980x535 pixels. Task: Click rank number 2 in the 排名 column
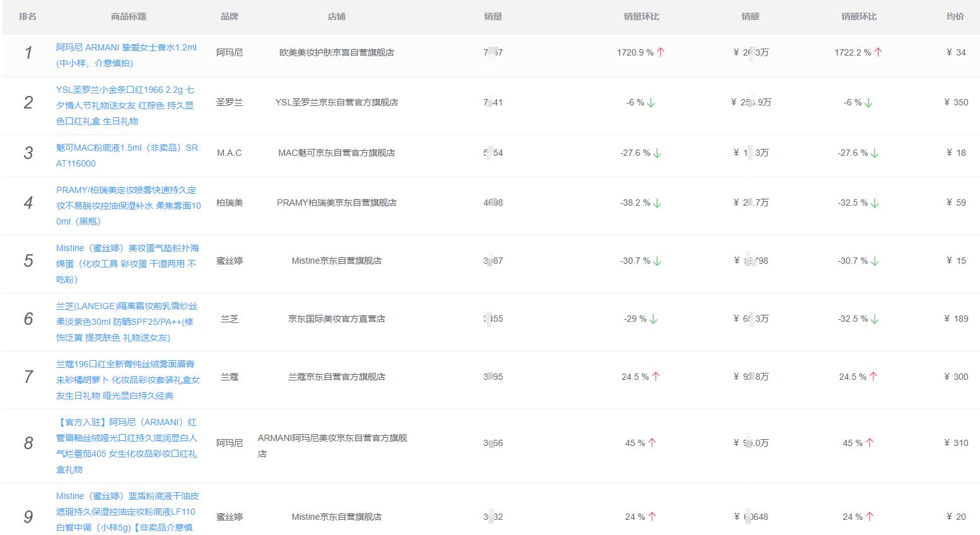tap(28, 102)
